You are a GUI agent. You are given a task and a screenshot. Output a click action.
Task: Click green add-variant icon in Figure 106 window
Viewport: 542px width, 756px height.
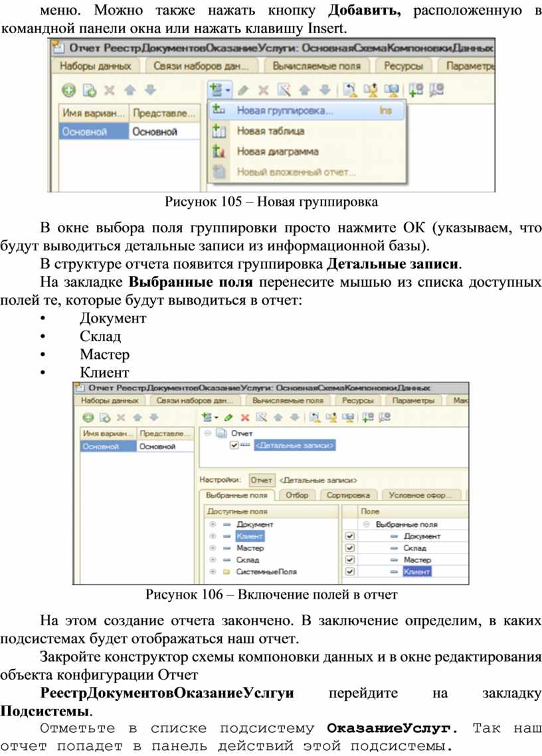[88, 417]
